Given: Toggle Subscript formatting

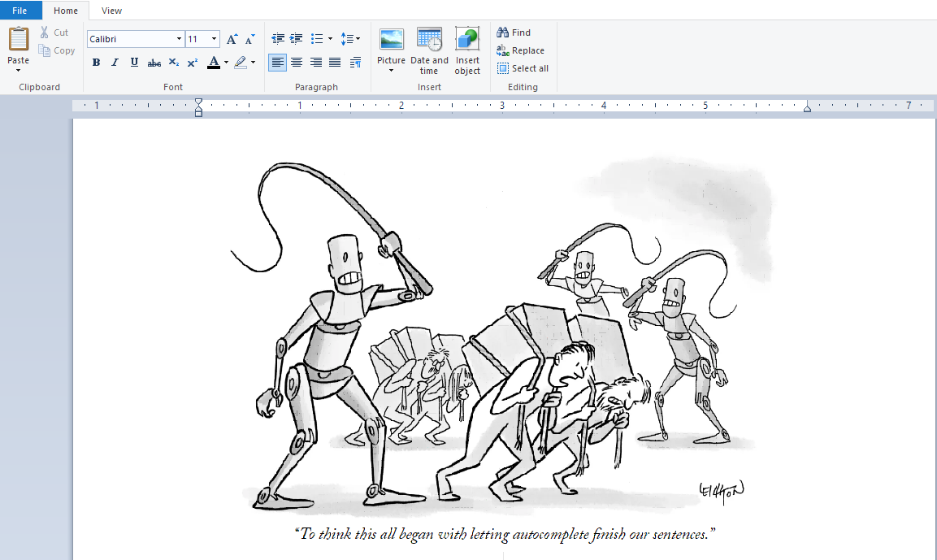Looking at the screenshot, I should [173, 62].
